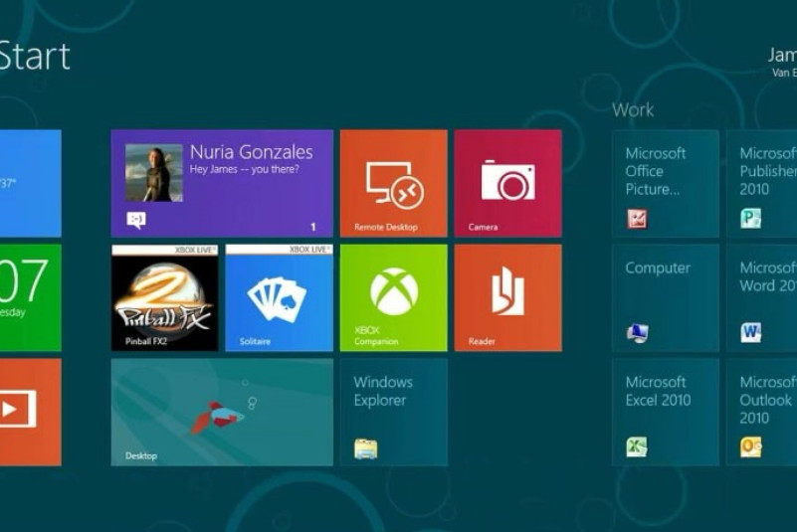The width and height of the screenshot is (797, 532).
Task: Open the Computer tile
Action: [x=666, y=297]
